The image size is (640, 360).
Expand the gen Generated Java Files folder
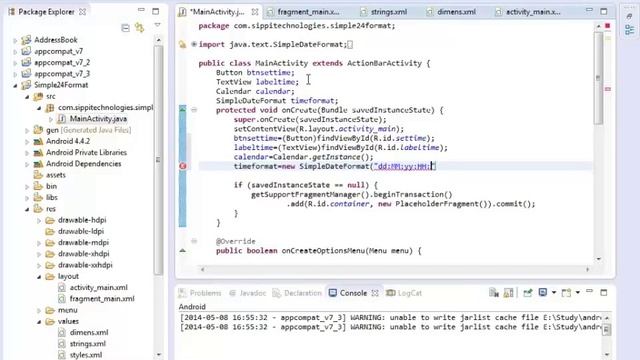(x=27, y=131)
